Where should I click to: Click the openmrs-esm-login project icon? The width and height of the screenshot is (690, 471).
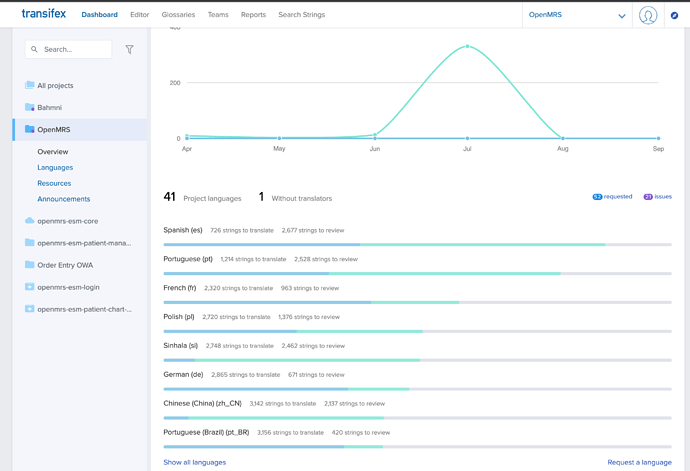point(29,287)
